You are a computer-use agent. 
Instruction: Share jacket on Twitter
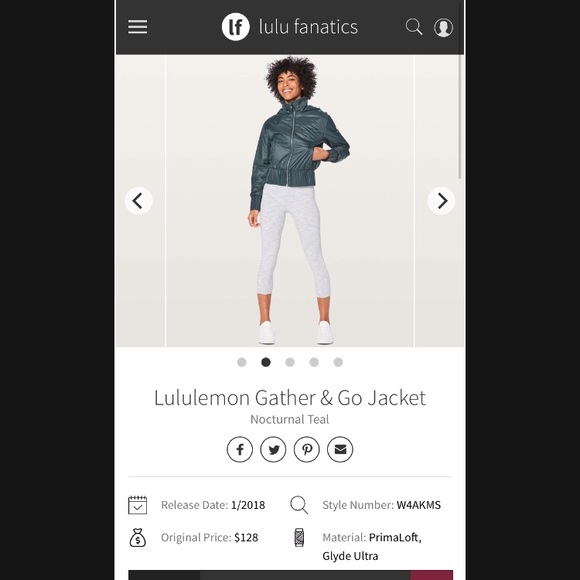coord(273,449)
